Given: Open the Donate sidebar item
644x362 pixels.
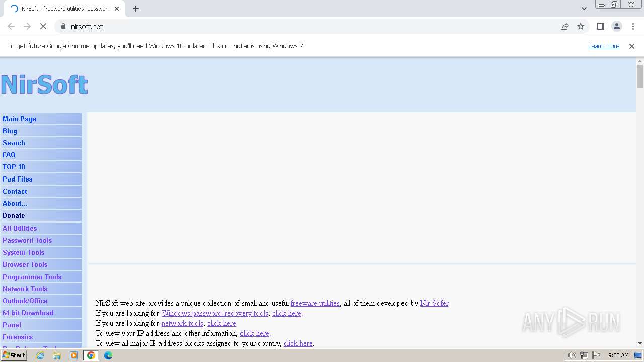Looking at the screenshot, I should click(41, 215).
